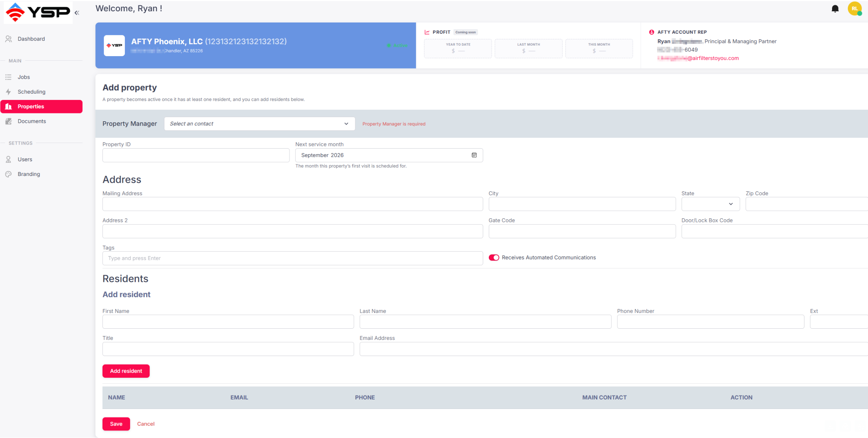Click the Documents edit icon
This screenshot has width=868, height=438.
tap(9, 121)
